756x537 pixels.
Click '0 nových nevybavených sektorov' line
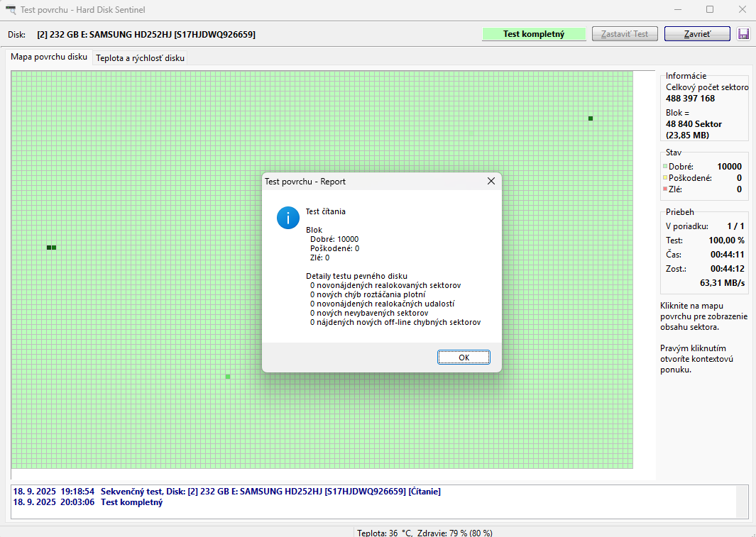(369, 313)
